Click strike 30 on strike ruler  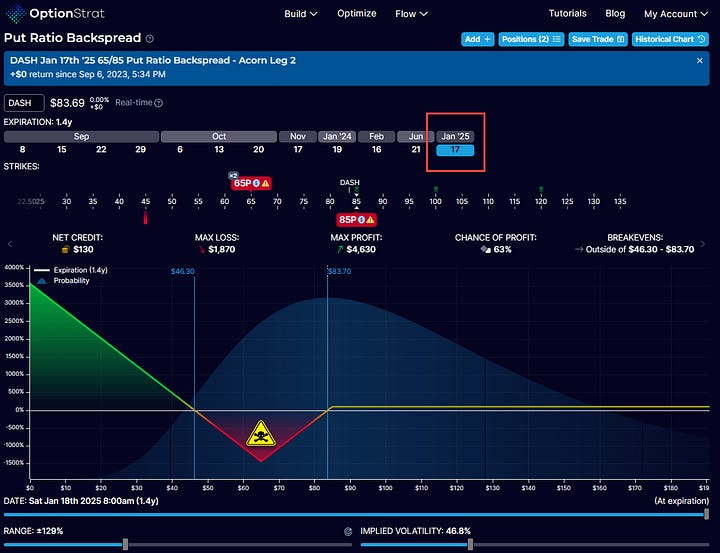coord(67,201)
